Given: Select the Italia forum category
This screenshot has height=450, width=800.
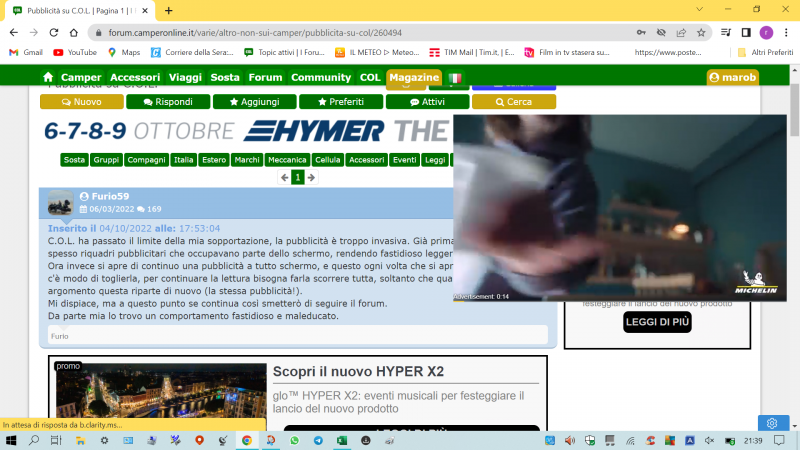Looking at the screenshot, I should click(x=184, y=160).
